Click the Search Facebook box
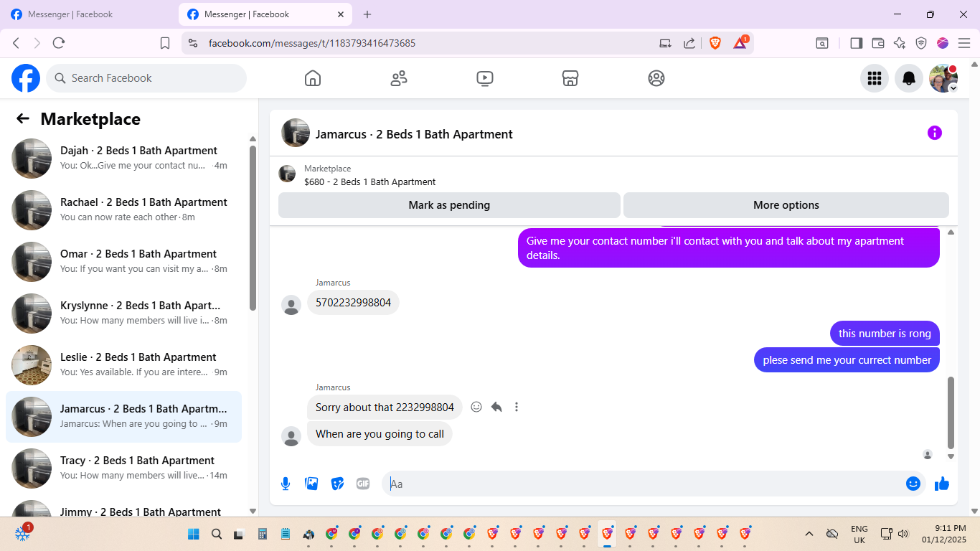 [146, 78]
